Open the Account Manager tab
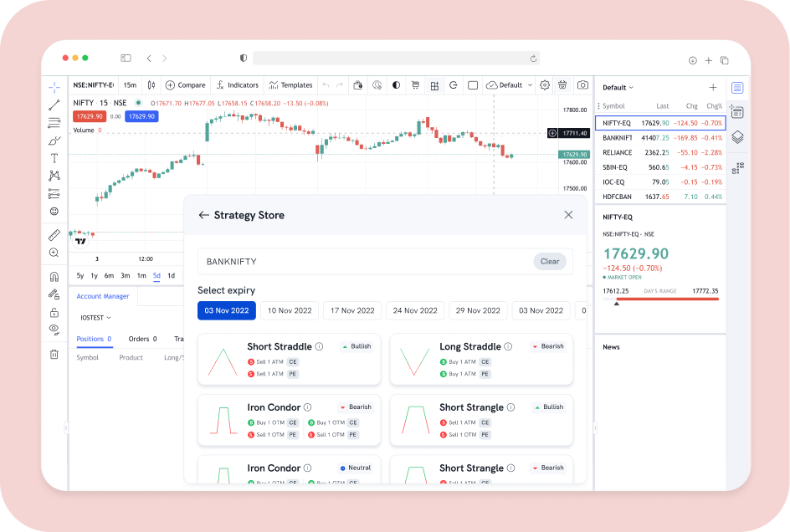This screenshot has width=790, height=532. pyautogui.click(x=103, y=296)
